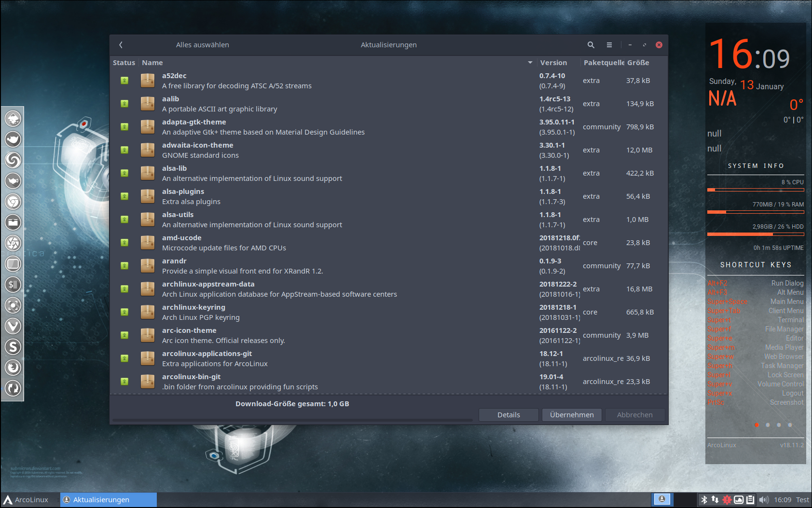This screenshot has width=812, height=508.
Task: Click the Übernehmen button
Action: pos(572,415)
